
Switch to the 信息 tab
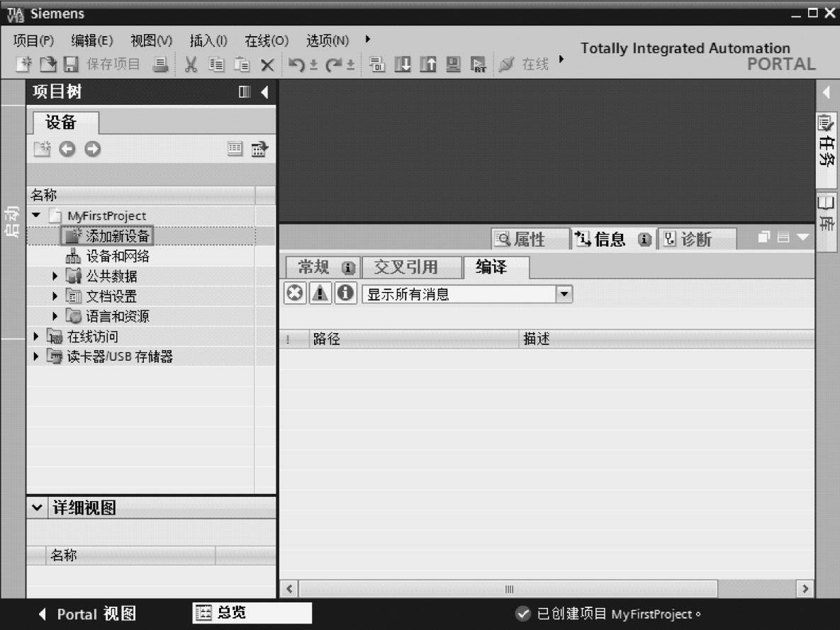(x=613, y=239)
